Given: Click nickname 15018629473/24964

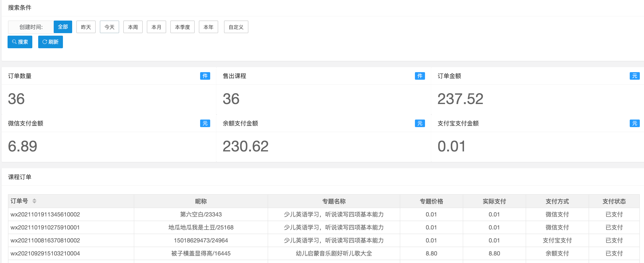Looking at the screenshot, I should [x=201, y=241].
